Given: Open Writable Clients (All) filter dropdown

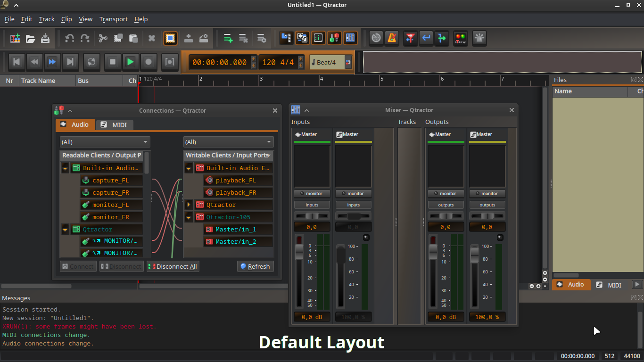Looking at the screenshot, I should (228, 142).
